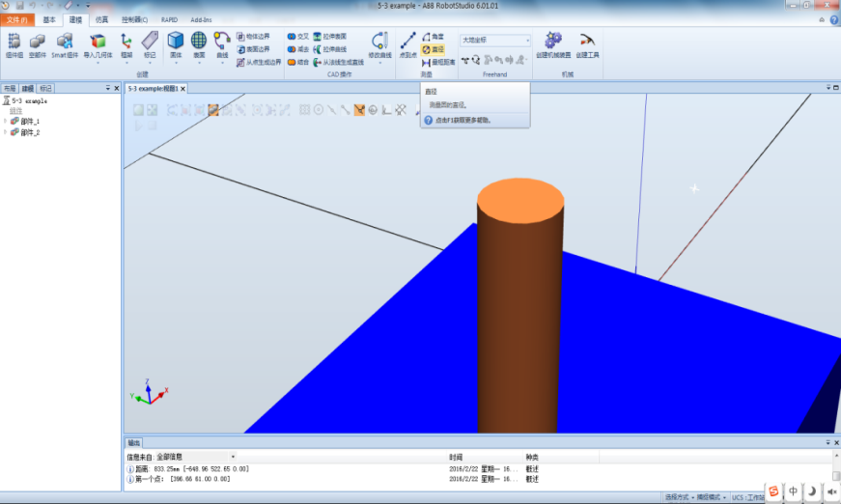Click the 组件组 component group icon
841x504 pixels.
point(14,45)
